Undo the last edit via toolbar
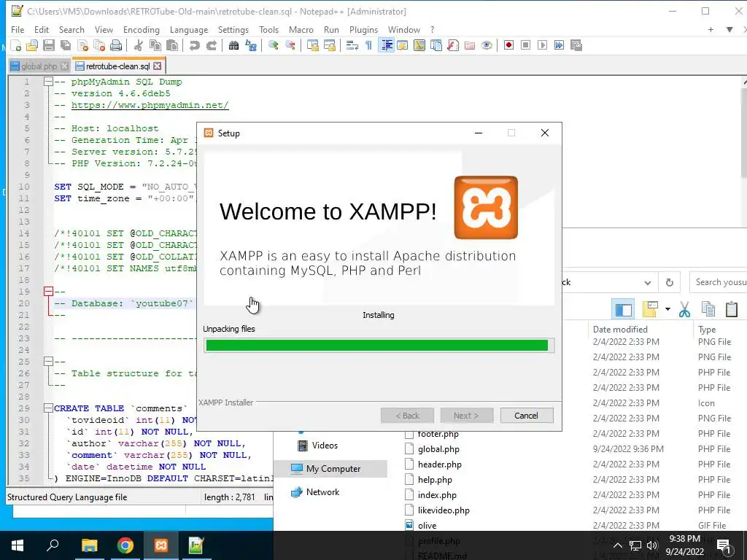Image resolution: width=747 pixels, height=560 pixels. click(x=194, y=45)
